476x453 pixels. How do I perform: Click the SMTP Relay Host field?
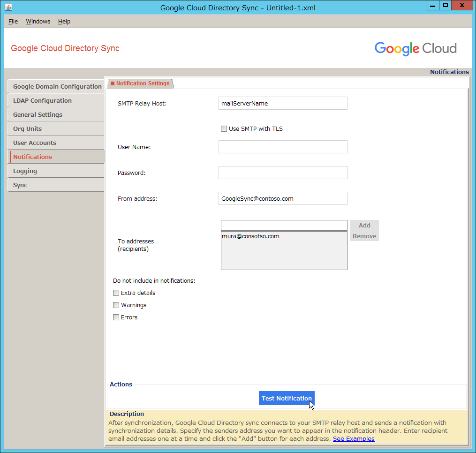(283, 103)
